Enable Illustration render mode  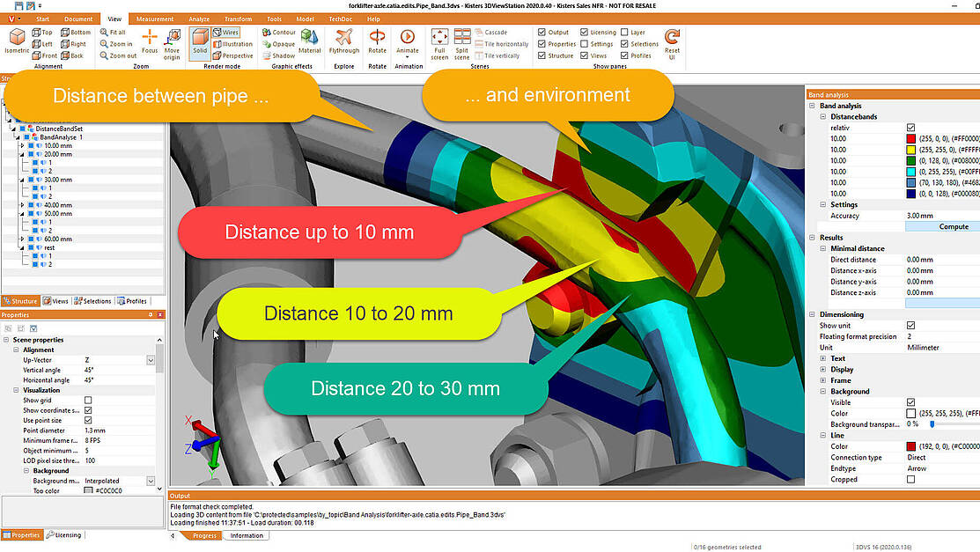[232, 44]
